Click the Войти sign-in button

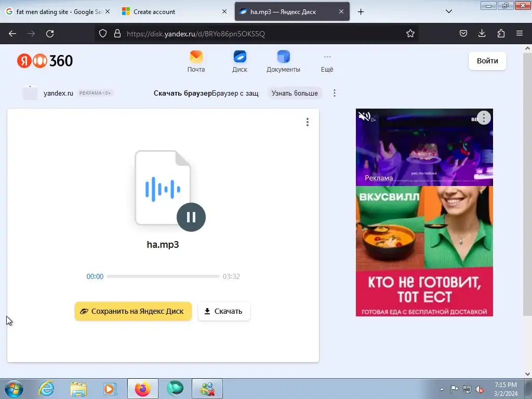coord(487,61)
